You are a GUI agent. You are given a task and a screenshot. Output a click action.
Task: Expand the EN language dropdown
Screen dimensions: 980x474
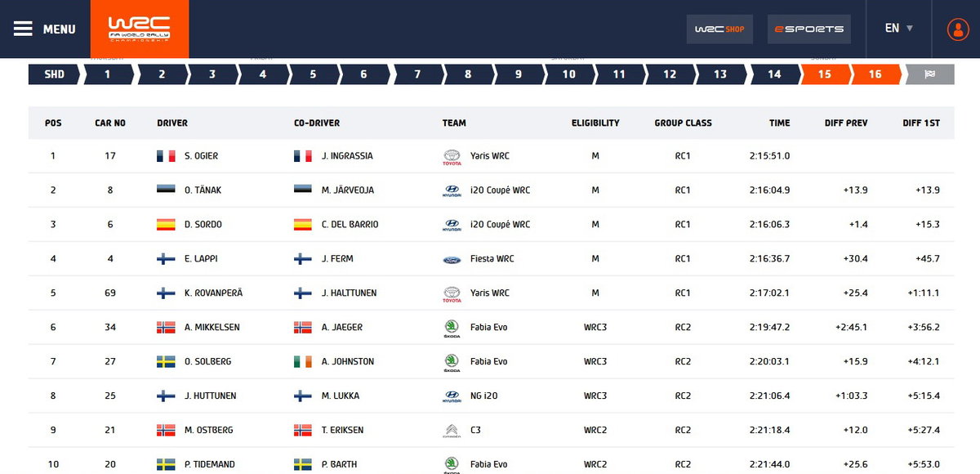(x=899, y=29)
